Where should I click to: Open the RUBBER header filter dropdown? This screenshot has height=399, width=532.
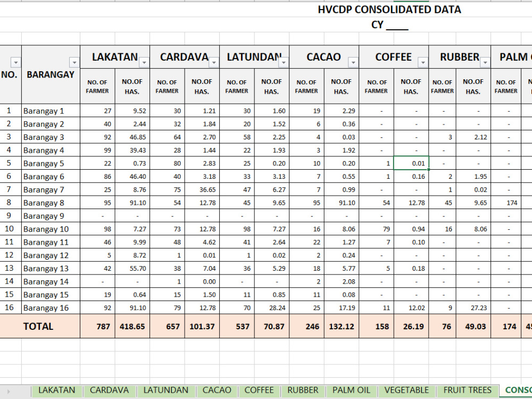(x=485, y=62)
